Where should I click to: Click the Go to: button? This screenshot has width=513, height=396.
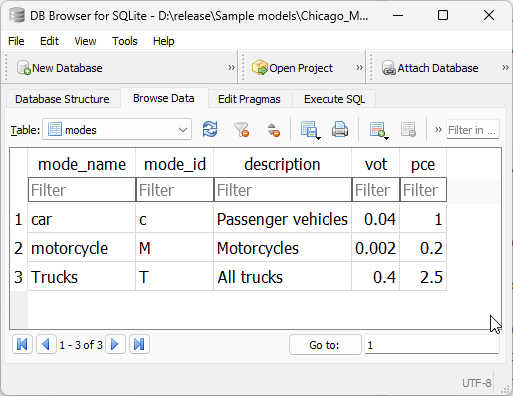(325, 345)
